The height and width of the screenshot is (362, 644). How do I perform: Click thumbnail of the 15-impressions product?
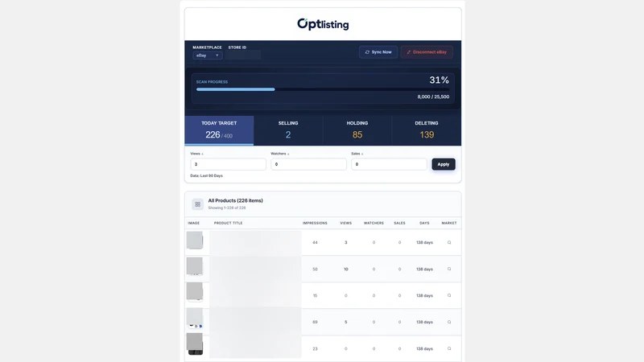click(195, 292)
